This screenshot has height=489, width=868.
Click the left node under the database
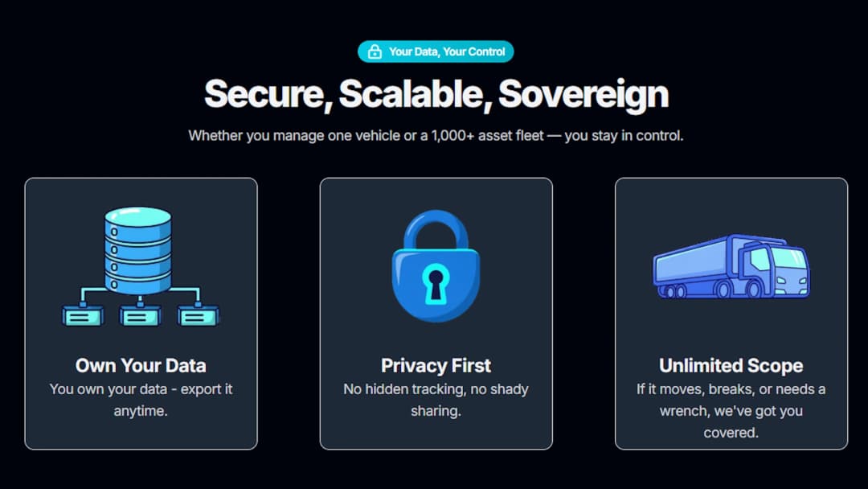[82, 316]
